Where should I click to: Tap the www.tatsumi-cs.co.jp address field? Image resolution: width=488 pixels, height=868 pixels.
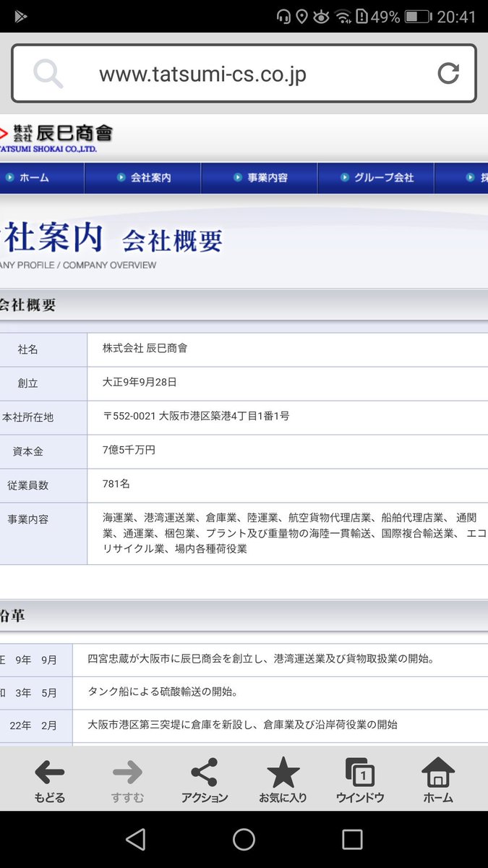(244, 73)
